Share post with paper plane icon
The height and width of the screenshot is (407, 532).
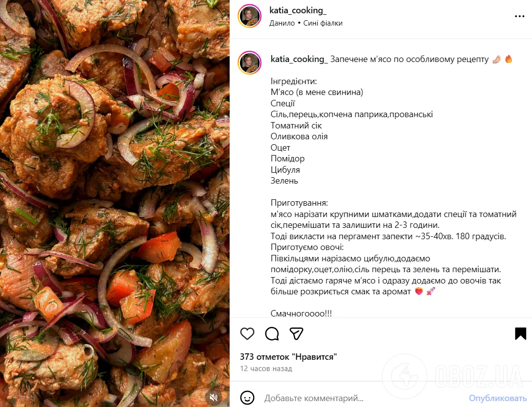tap(296, 334)
